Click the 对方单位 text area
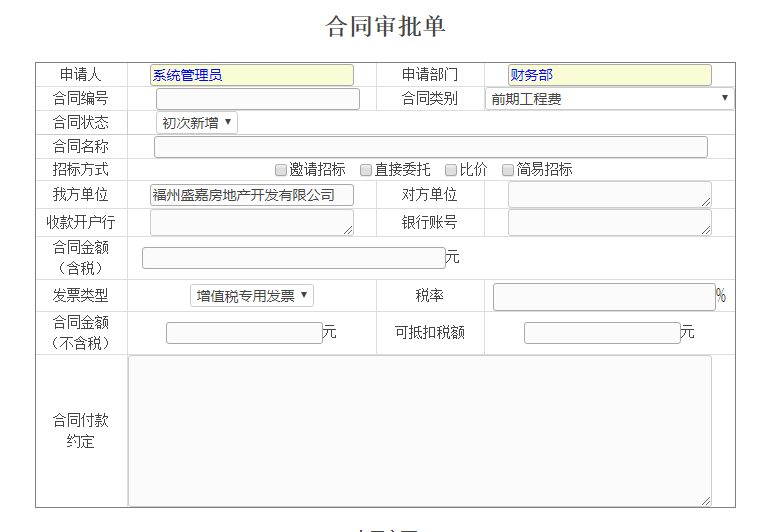 click(x=609, y=195)
